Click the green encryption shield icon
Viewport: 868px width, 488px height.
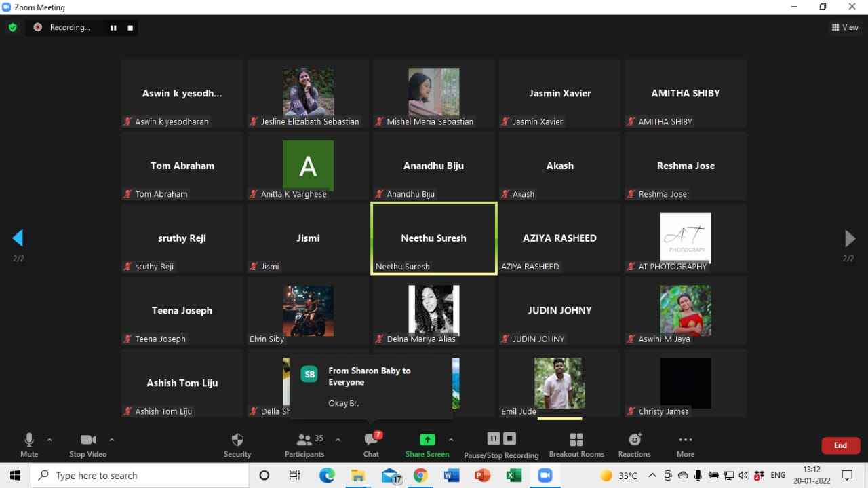(12, 27)
